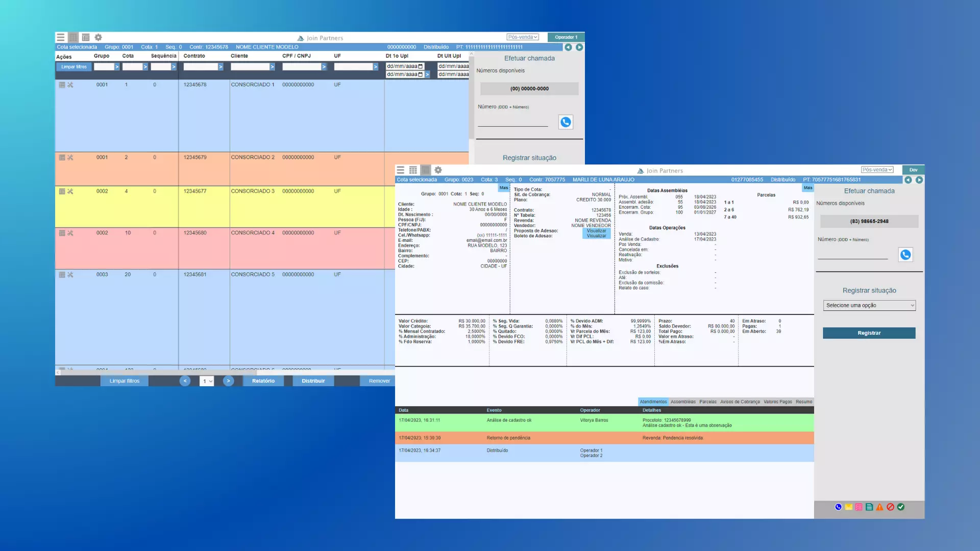Open Pós-venda dropdown next to Dev
The image size is (980, 551).
pos(877,170)
